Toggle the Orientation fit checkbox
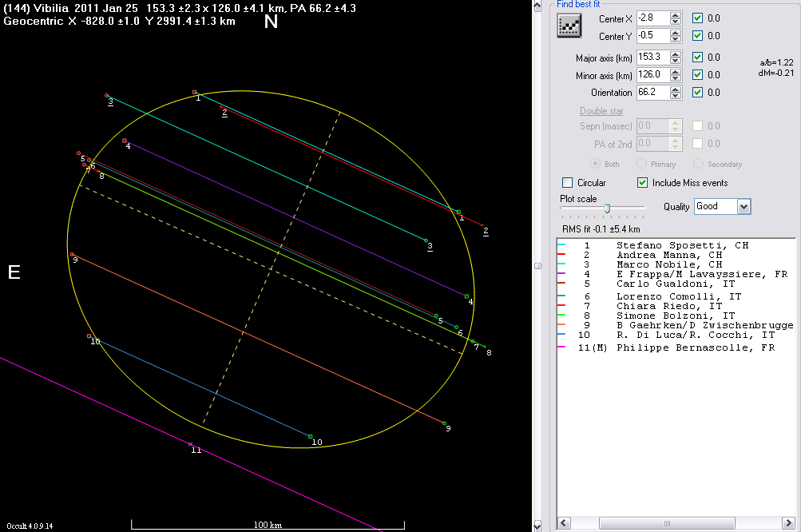The image size is (801, 532). 698,93
